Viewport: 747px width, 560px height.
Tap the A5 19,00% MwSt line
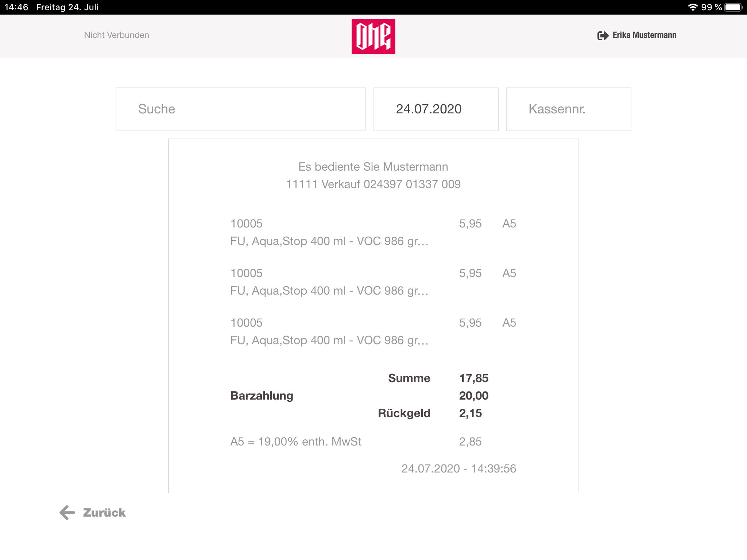[x=356, y=442]
